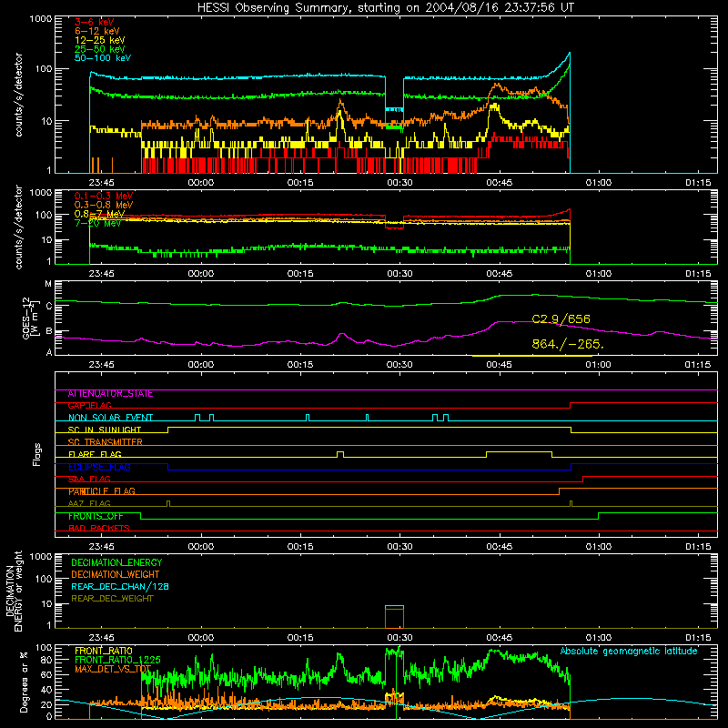Image resolution: width=728 pixels, height=728 pixels.
Task: Click the wide FLARE_FLAG pulse near 00:45
Action: coord(519,453)
